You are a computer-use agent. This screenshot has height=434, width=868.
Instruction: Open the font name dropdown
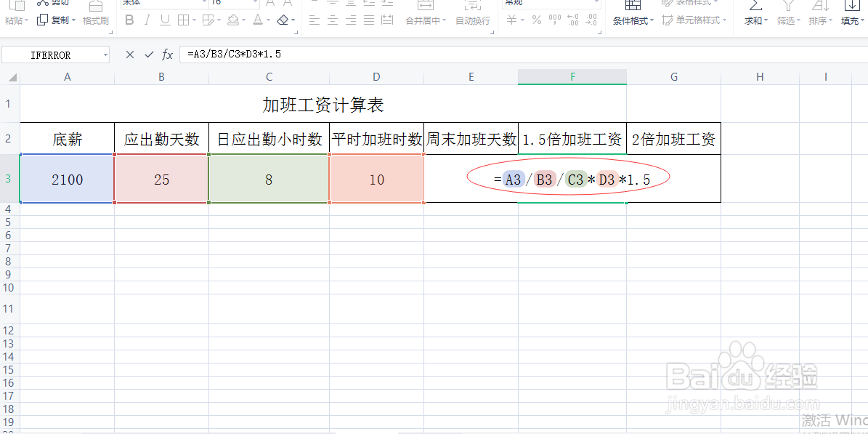tap(206, 4)
